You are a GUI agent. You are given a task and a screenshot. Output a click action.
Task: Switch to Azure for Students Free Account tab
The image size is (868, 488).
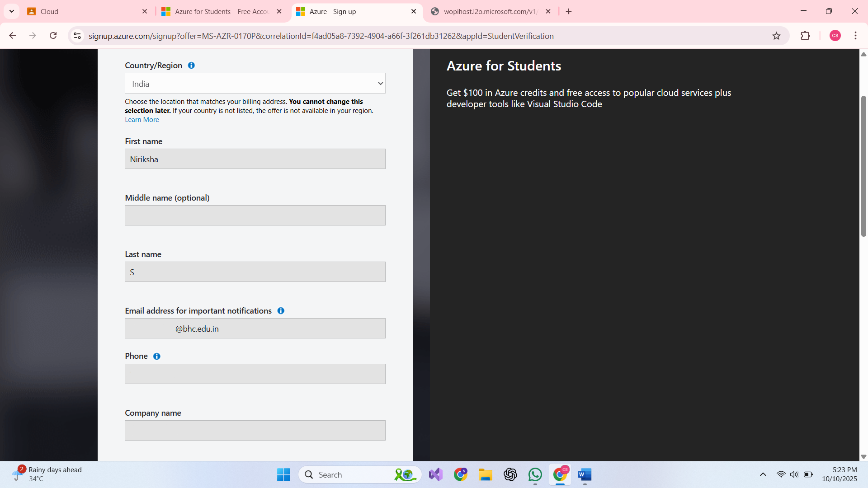pyautogui.click(x=222, y=11)
